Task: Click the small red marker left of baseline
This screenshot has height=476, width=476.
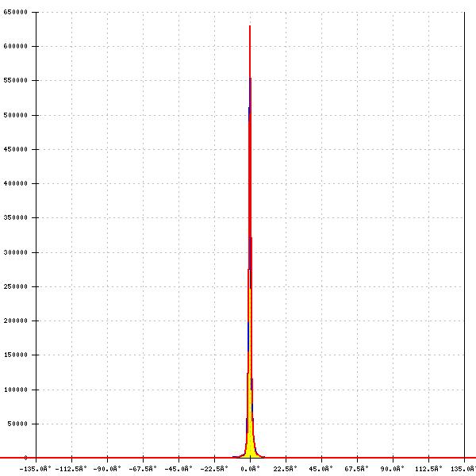Action: click(x=25, y=458)
